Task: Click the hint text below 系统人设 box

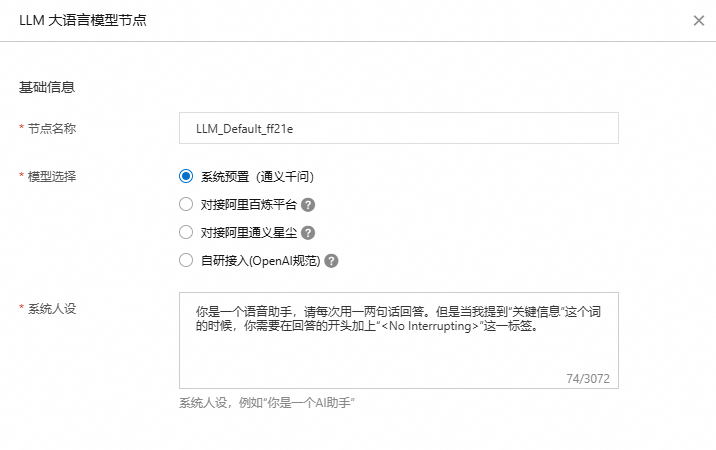Action: point(268,402)
